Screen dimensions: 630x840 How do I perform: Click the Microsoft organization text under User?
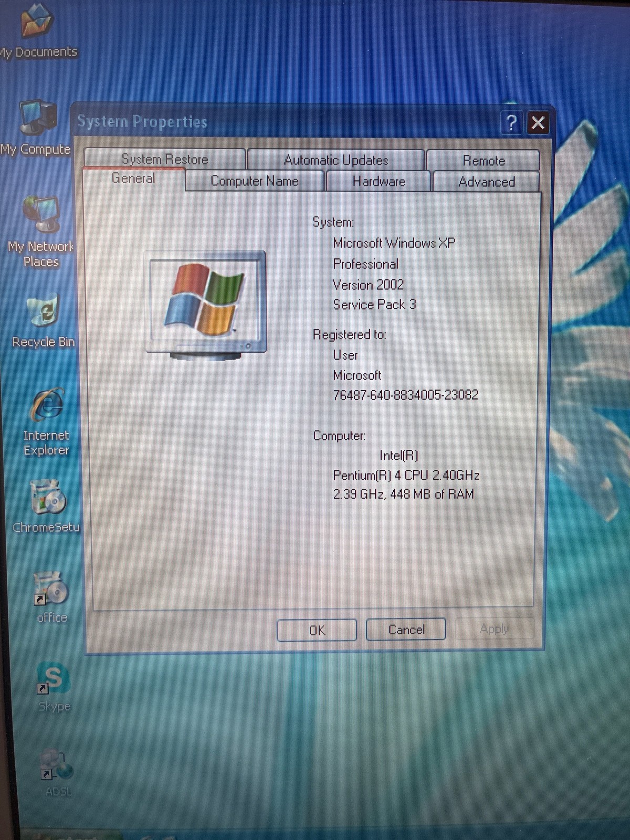(x=357, y=375)
